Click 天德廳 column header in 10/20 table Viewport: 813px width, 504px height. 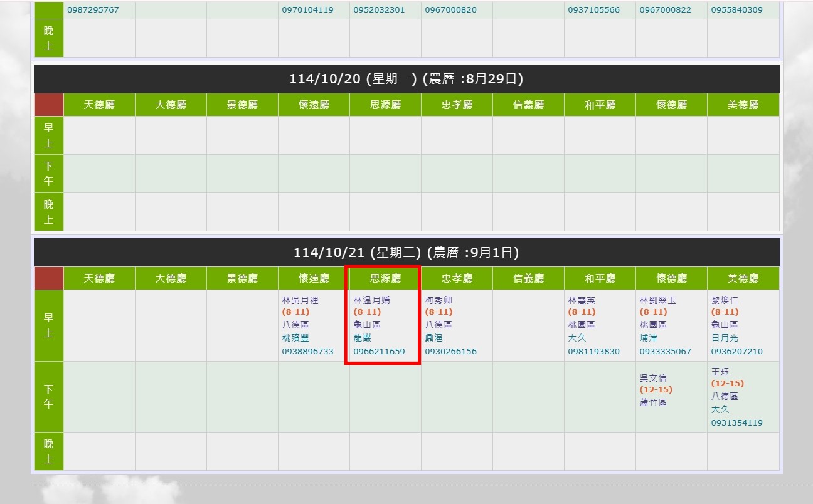point(99,105)
